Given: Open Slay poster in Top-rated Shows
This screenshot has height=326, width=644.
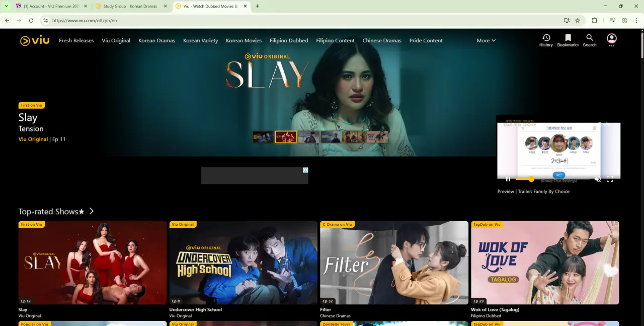Looking at the screenshot, I should pyautogui.click(x=93, y=263).
